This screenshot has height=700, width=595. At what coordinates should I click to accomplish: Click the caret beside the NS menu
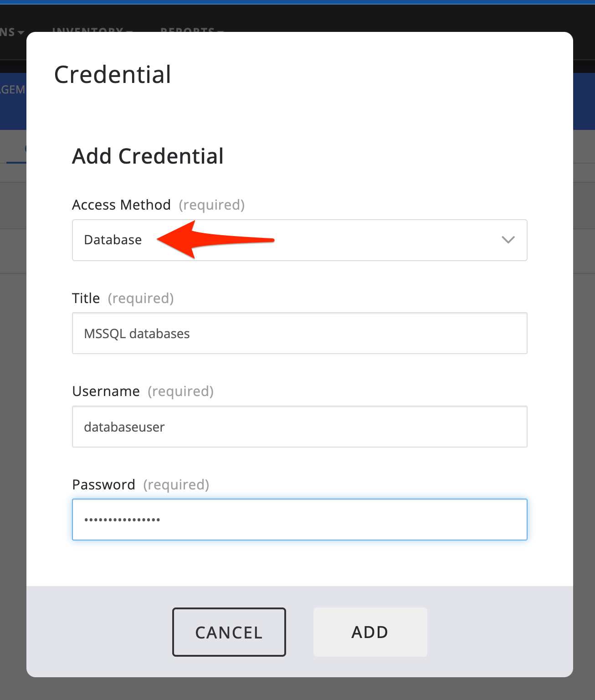coord(21,33)
